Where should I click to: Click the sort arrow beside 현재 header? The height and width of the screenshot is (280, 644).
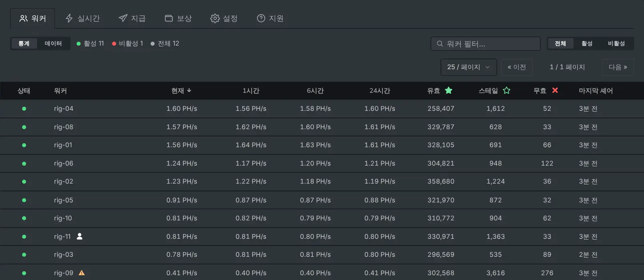[189, 90]
